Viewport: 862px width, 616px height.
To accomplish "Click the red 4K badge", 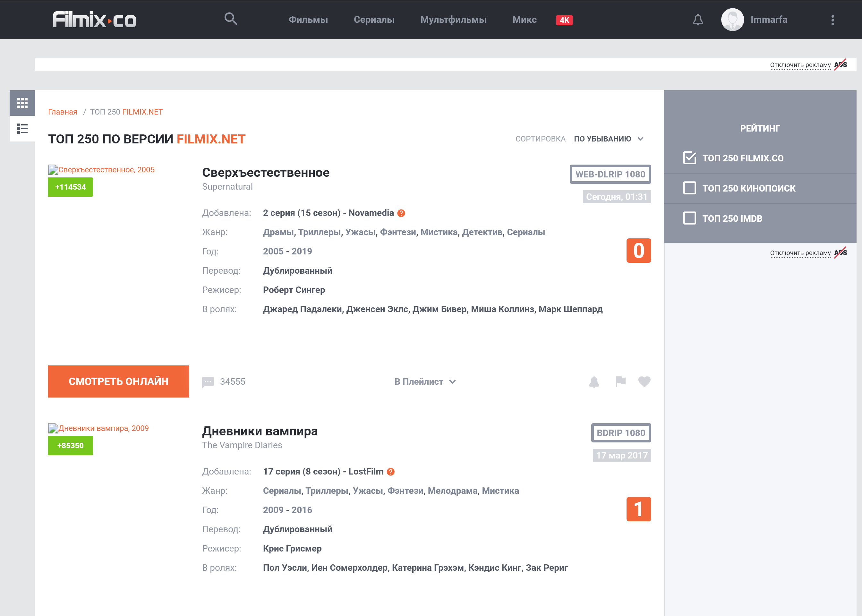I will 564,20.
